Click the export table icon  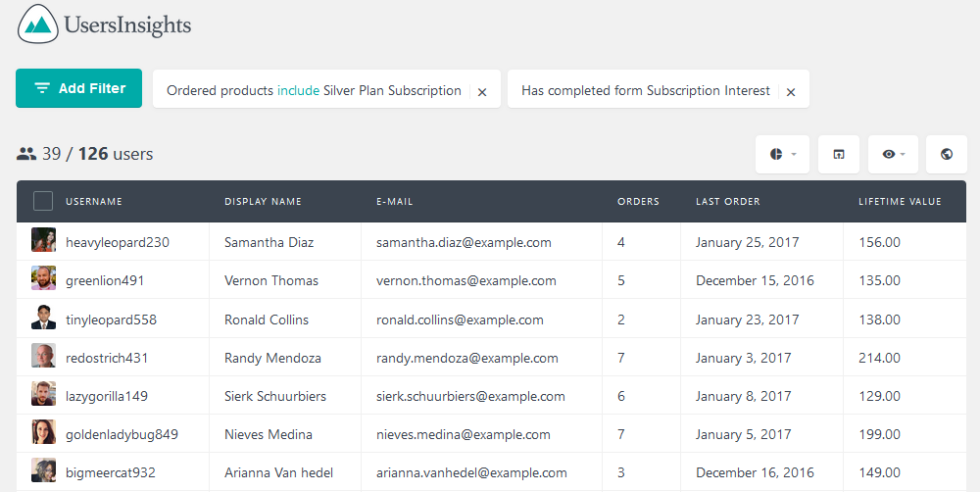coord(839,154)
